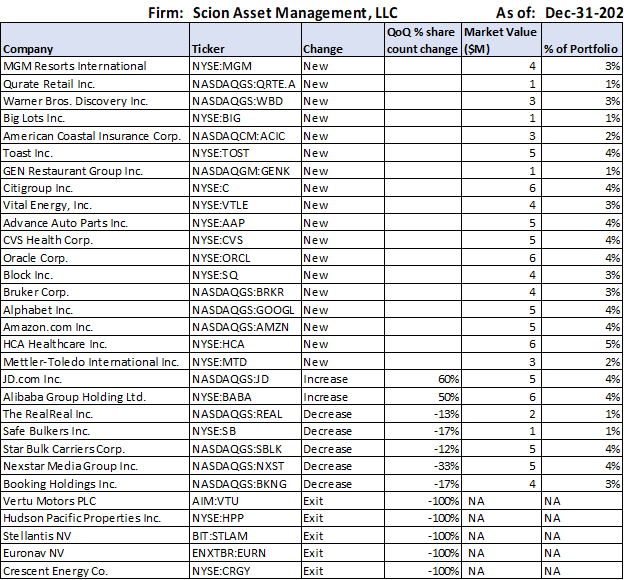Click the 'NYSE:MTD' ticker
This screenshot has width=624, height=580.
tap(246, 361)
